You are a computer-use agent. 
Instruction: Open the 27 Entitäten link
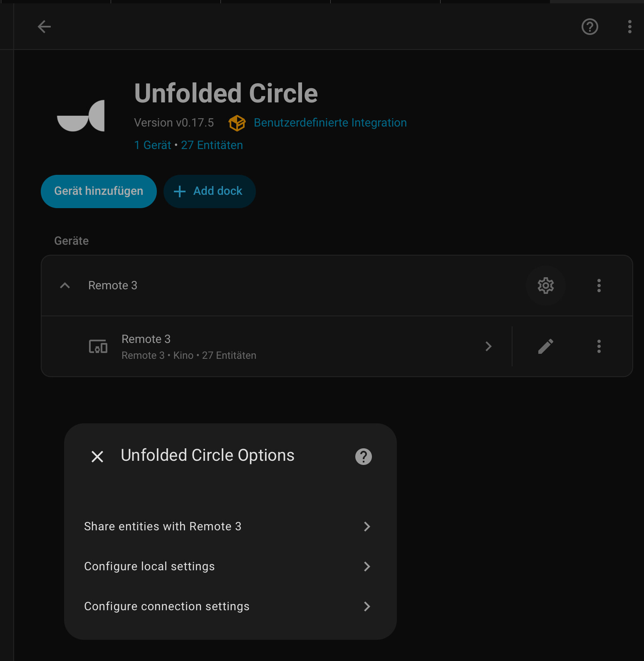pyautogui.click(x=212, y=145)
